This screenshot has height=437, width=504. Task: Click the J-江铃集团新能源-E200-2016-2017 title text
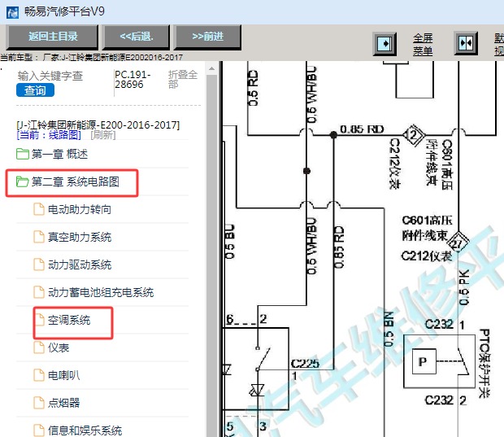pyautogui.click(x=98, y=125)
